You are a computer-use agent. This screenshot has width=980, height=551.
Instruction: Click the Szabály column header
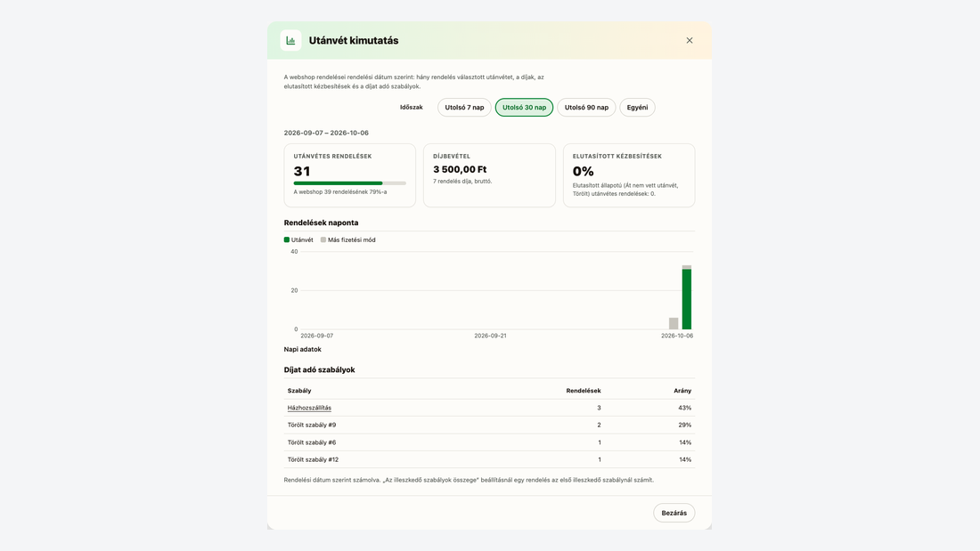coord(299,391)
